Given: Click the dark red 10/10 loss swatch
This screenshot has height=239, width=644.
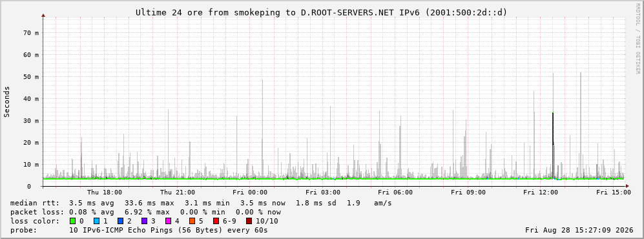Looking at the screenshot, I should click(x=250, y=221).
